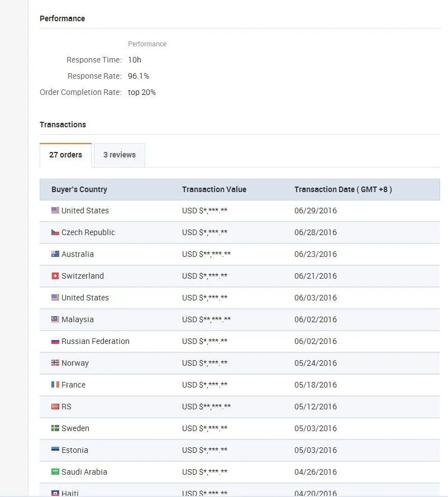Click the Estonia flag icon
Screen dimensions: 448x497
tap(55, 450)
